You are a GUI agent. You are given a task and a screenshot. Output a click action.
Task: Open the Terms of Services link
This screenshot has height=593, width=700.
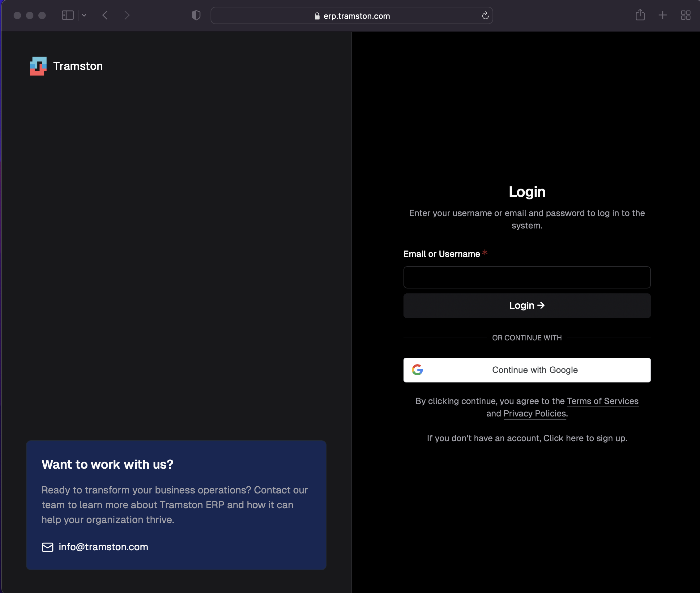(603, 401)
